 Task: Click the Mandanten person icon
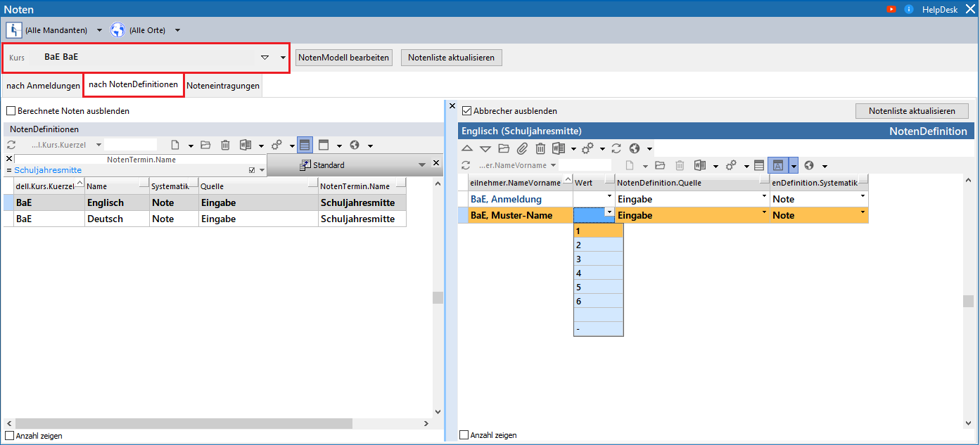pyautogui.click(x=14, y=30)
